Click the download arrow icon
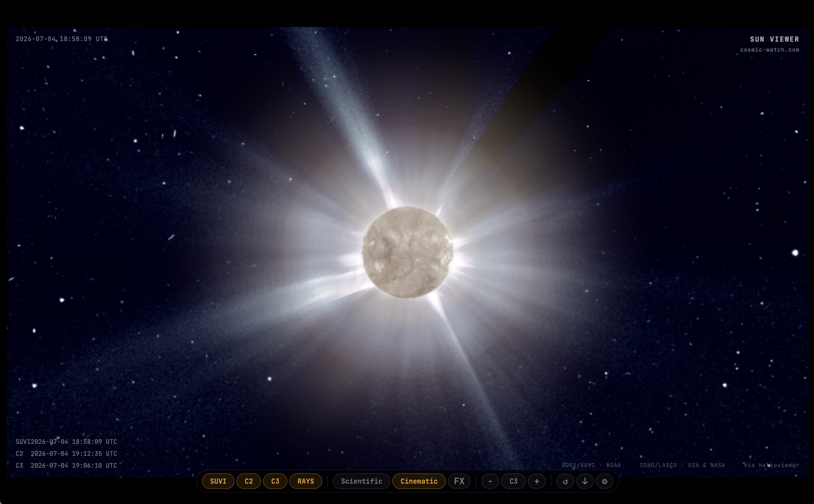Screen dimensions: 814x504 click(x=585, y=481)
